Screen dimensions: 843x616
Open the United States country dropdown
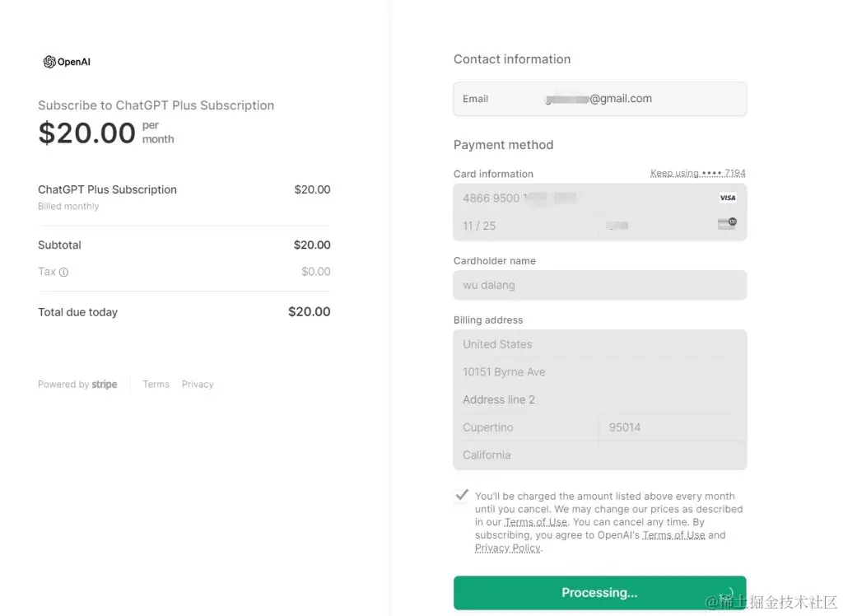pos(599,344)
